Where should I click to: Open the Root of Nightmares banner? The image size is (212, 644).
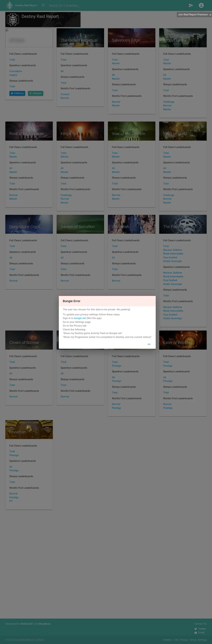(x=29, y=131)
